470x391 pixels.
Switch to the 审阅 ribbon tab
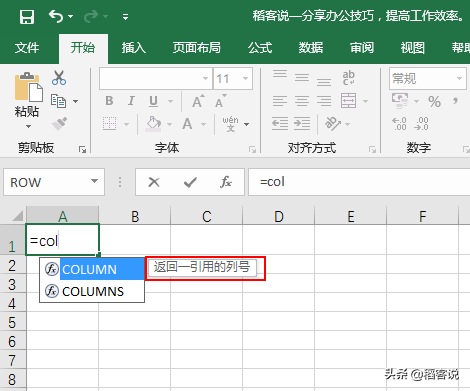pyautogui.click(x=362, y=48)
